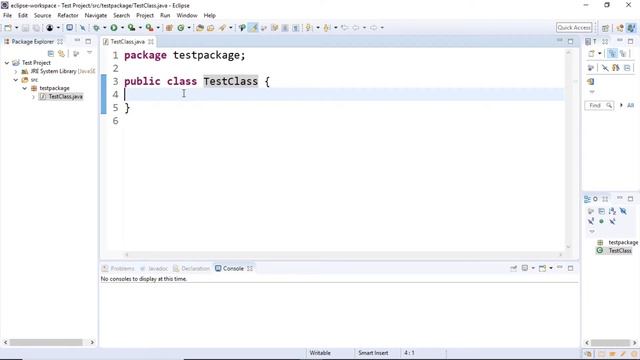Toggle Mark Occurrences highlighter icon

pyautogui.click(x=253, y=28)
